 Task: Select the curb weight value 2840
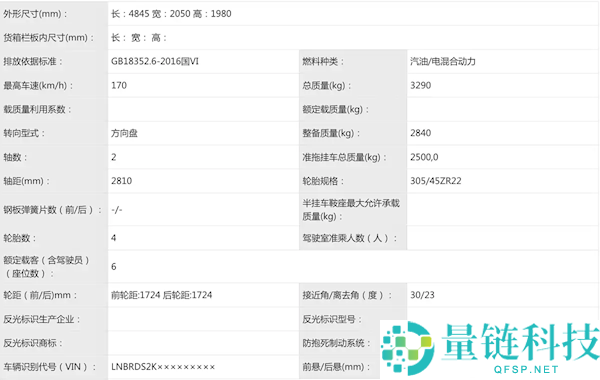coord(421,133)
